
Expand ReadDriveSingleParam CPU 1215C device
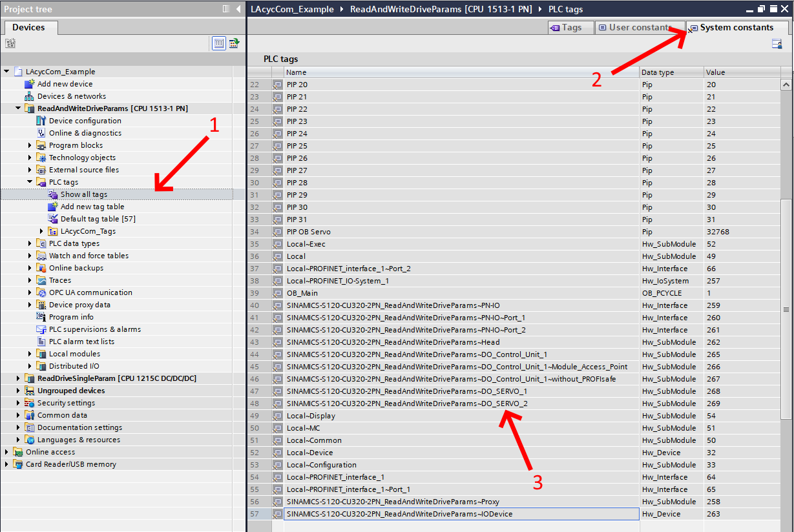18,378
